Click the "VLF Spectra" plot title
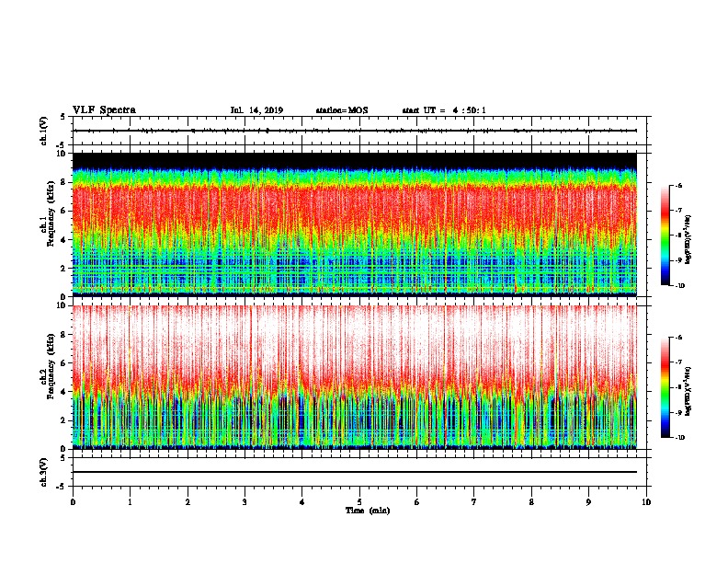 coord(104,110)
